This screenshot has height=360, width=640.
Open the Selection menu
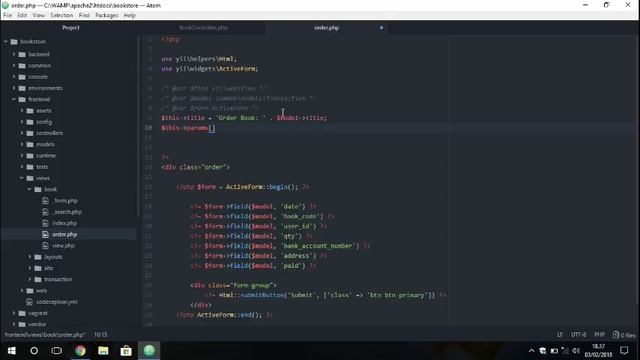tap(62, 15)
